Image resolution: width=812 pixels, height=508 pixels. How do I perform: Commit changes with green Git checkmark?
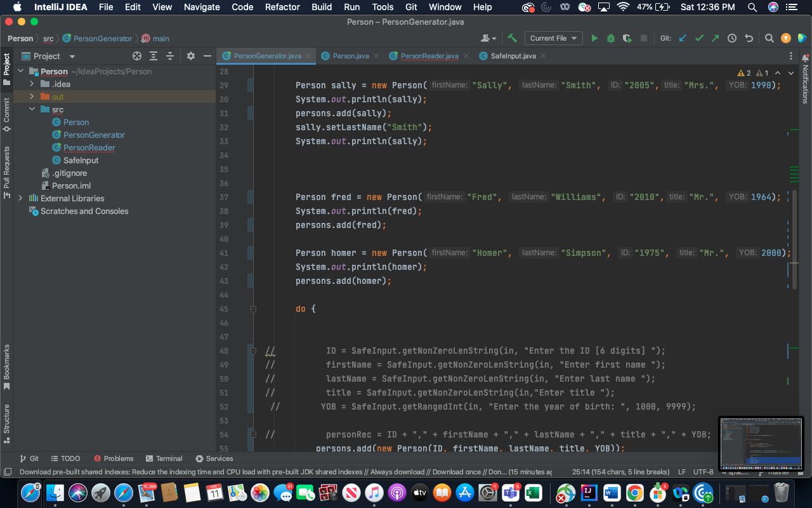(x=699, y=38)
